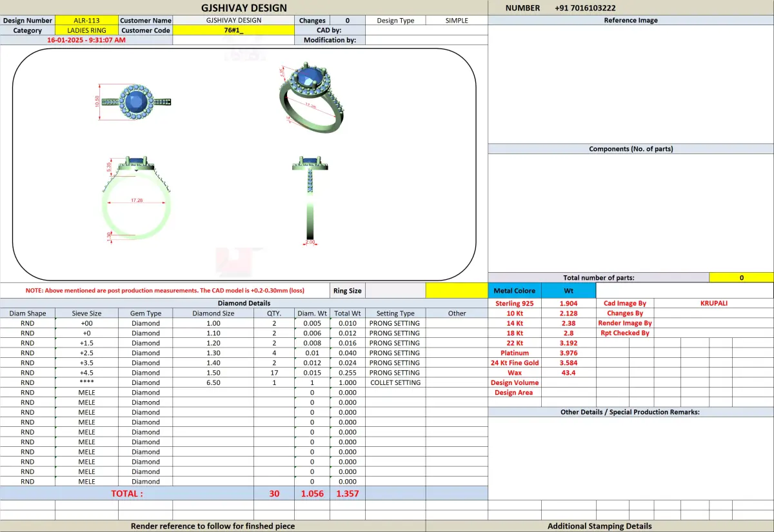Screen dimensions: 774x532
Task: Click the Components (No. of parts) header
Action: click(x=631, y=149)
